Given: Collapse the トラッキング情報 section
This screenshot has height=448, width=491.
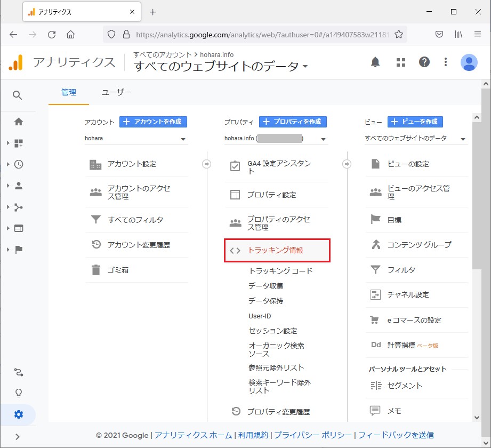Looking at the screenshot, I should click(x=277, y=250).
